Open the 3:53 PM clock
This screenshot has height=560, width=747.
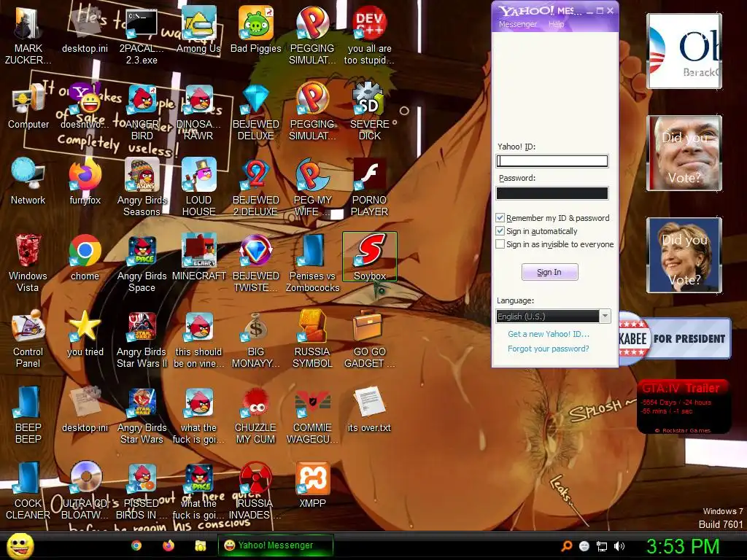(x=683, y=546)
